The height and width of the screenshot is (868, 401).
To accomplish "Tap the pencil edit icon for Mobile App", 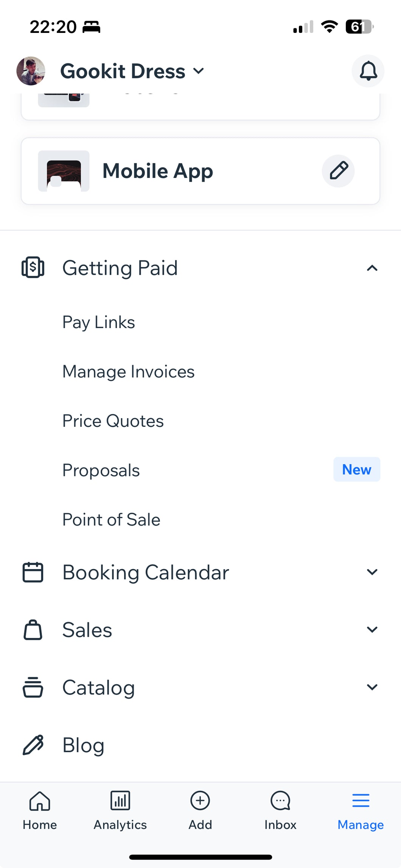I will tap(338, 171).
